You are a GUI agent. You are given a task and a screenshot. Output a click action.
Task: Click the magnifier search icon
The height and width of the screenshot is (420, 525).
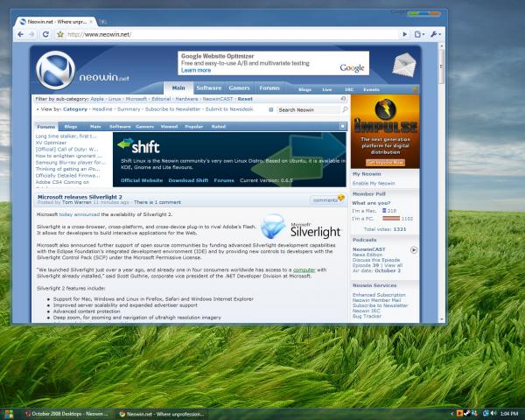coord(345,109)
